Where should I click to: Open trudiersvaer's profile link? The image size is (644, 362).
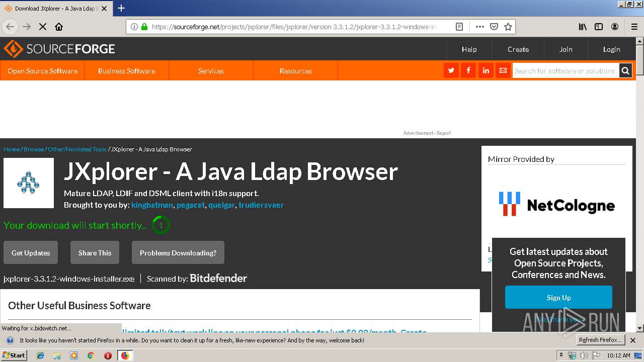(261, 205)
